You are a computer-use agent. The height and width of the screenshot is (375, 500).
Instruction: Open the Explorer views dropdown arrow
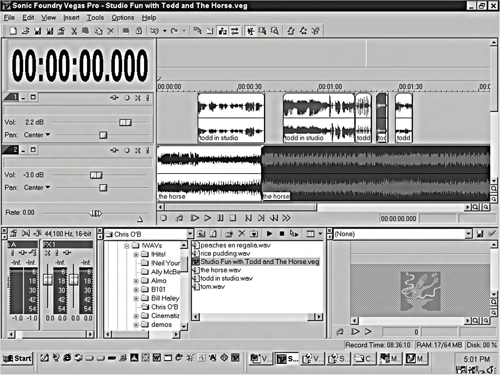pyautogui.click(x=320, y=234)
